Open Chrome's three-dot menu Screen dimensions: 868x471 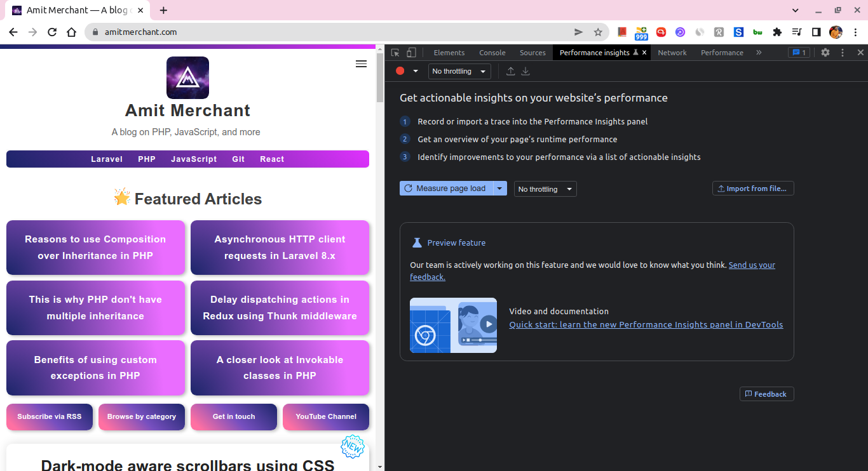855,32
